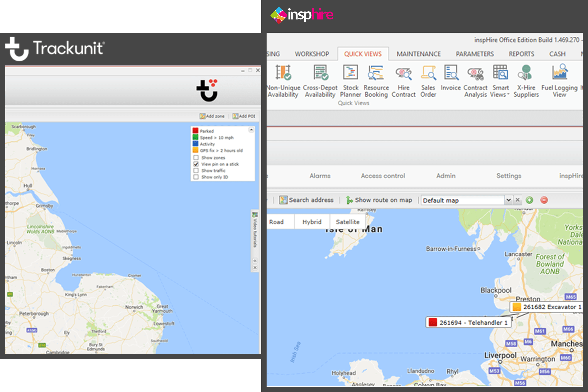The width and height of the screenshot is (588, 392).
Task: Clear the Default map selection with X
Action: (x=517, y=200)
